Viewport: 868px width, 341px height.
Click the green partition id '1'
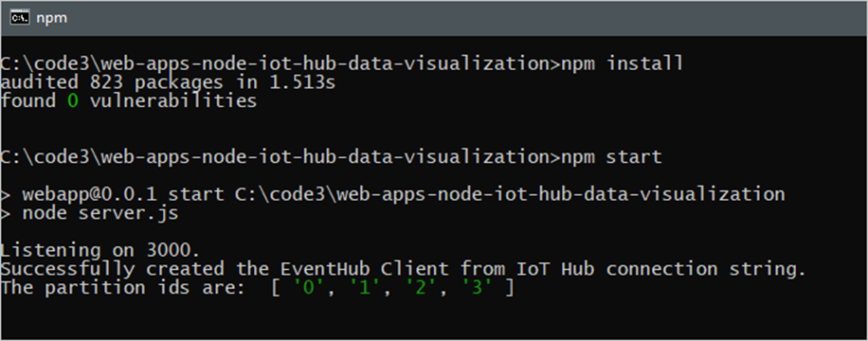click(363, 288)
